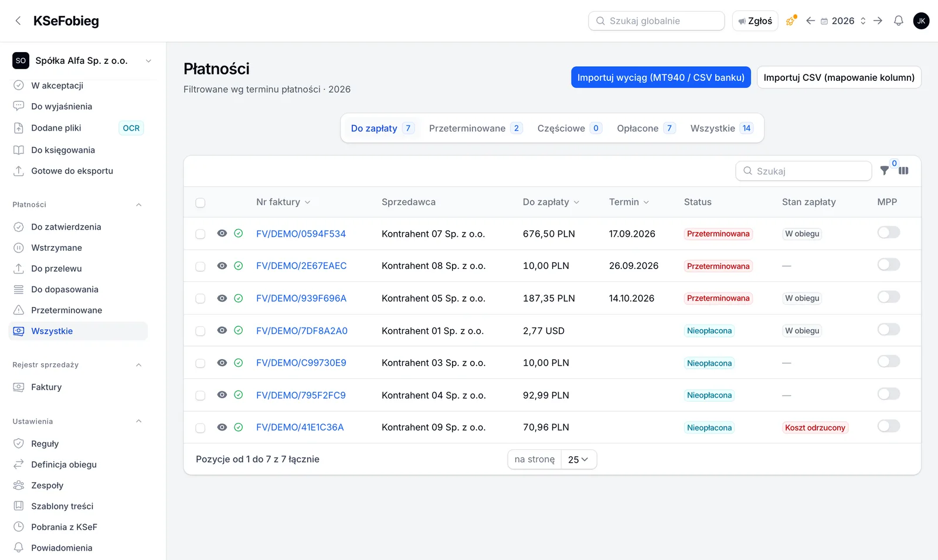The height and width of the screenshot is (560, 938).
Task: Switch to the Przeterminowane tab
Action: coord(475,128)
